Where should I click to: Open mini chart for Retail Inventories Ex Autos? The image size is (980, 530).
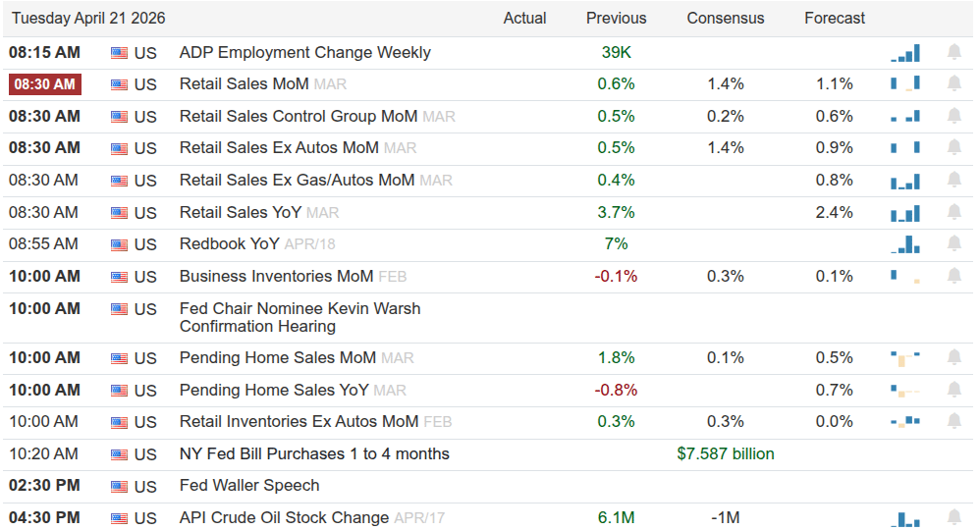pyautogui.click(x=905, y=421)
